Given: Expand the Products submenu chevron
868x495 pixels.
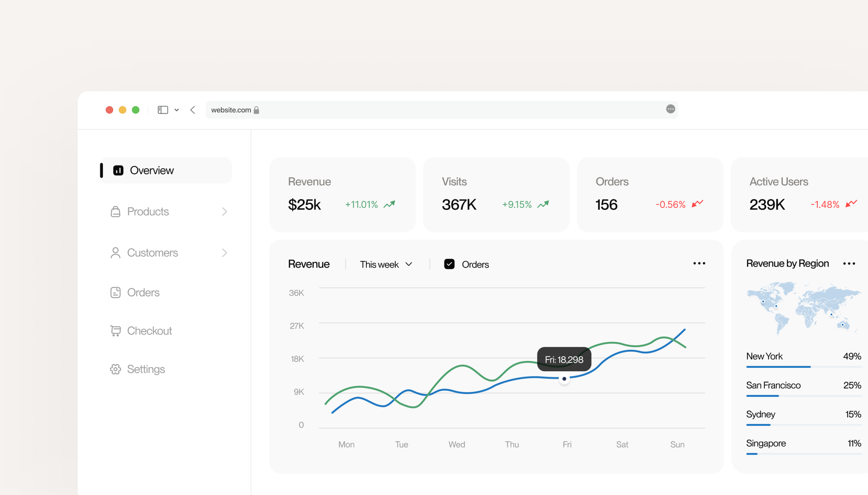Looking at the screenshot, I should click(224, 211).
